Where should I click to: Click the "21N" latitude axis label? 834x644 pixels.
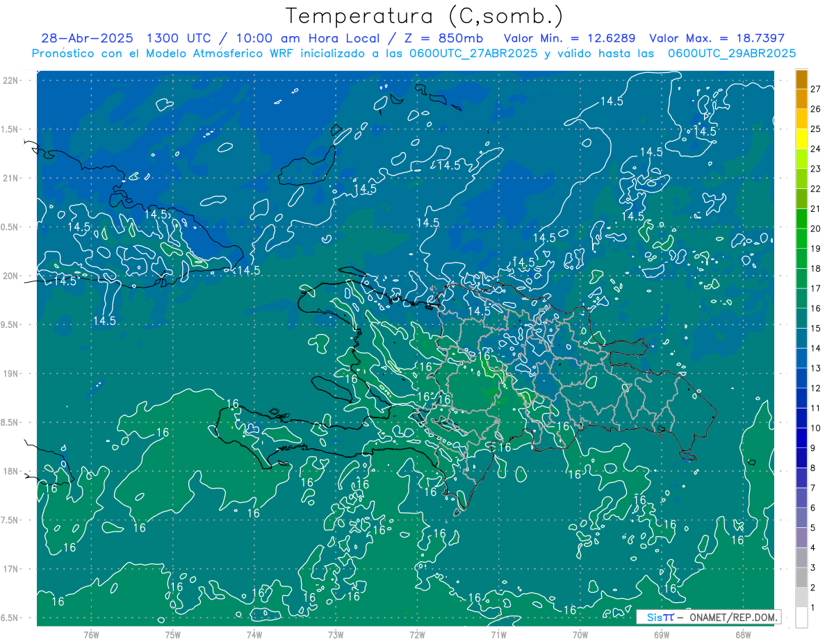(x=10, y=179)
